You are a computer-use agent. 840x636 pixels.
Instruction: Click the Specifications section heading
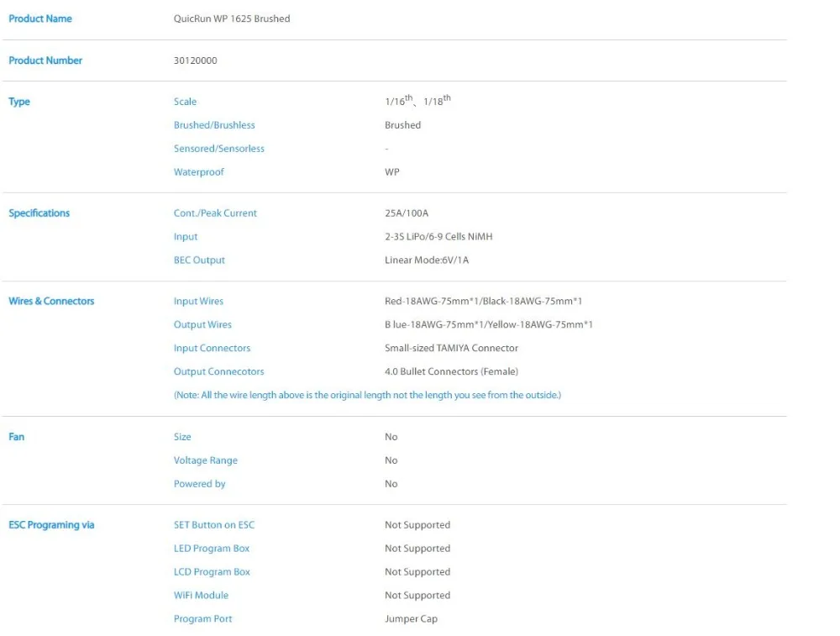[39, 213]
